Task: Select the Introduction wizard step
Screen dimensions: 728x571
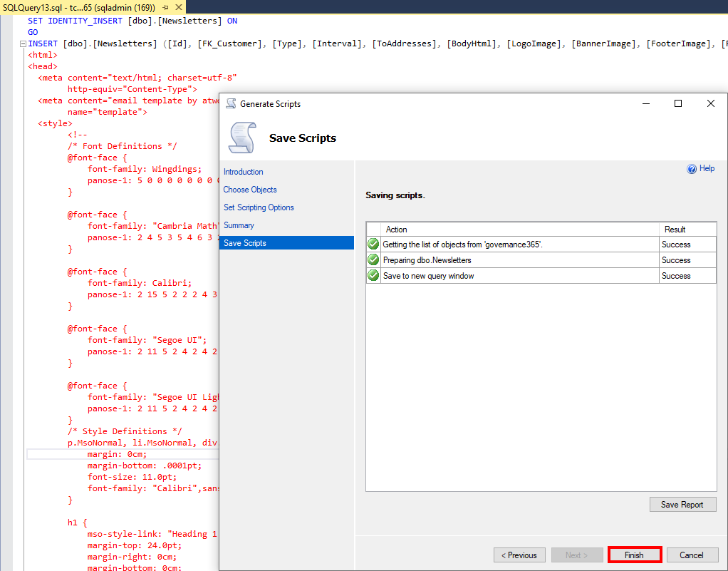Action: (243, 172)
